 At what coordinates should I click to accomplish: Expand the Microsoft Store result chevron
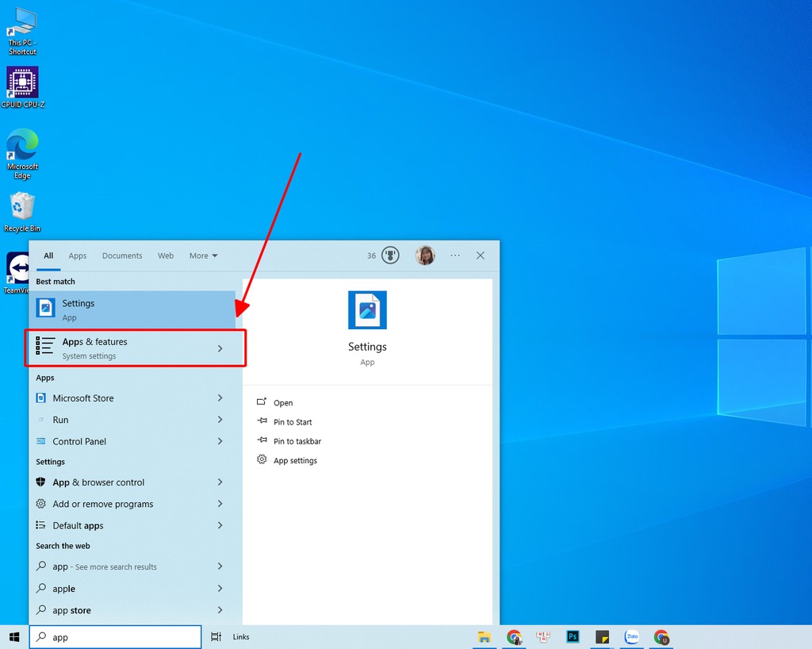tap(220, 397)
